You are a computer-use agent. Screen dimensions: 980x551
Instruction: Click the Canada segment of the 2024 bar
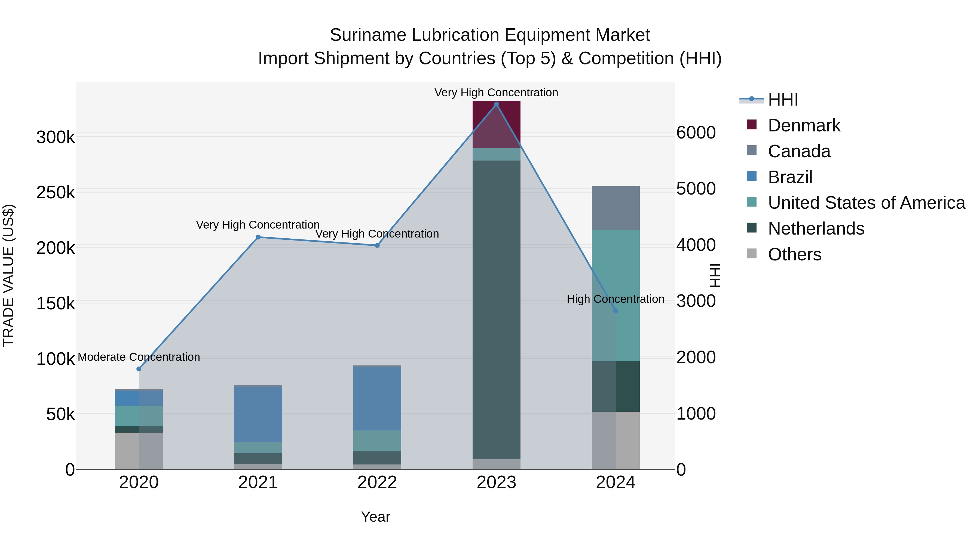(x=616, y=208)
